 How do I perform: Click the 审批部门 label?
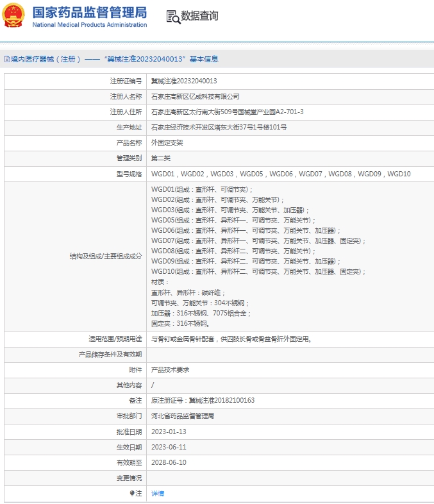point(129,416)
